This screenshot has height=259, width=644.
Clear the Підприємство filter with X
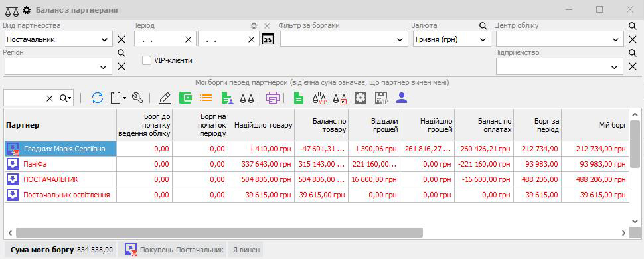[633, 66]
